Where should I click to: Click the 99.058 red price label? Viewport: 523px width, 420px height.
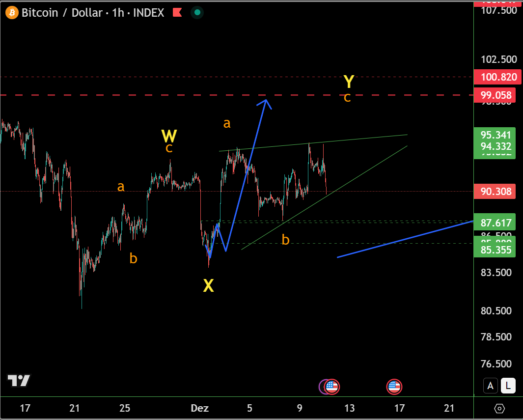click(x=495, y=95)
